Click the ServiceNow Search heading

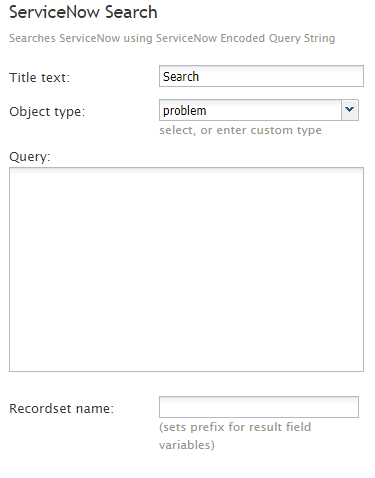point(83,12)
